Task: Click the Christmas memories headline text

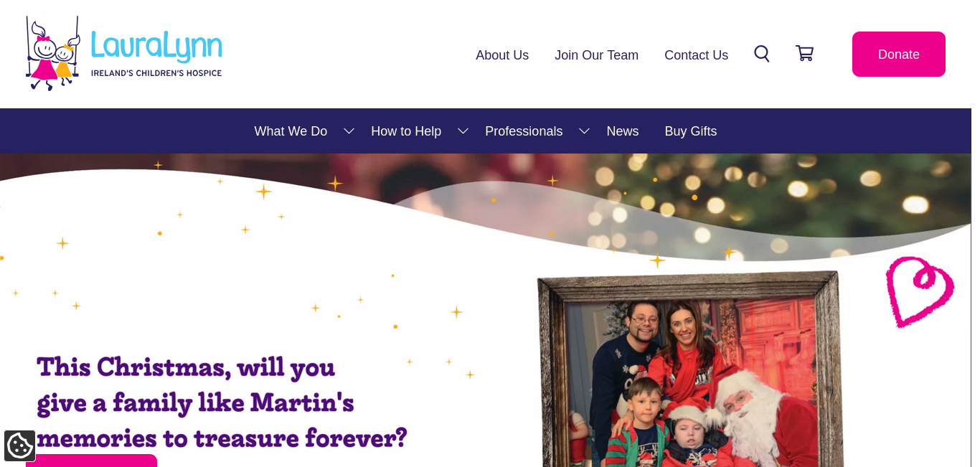Action: click(222, 402)
